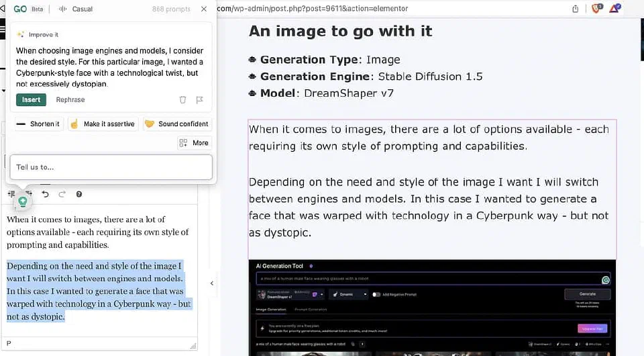Click Rephrase to regenerate the suggestion

pyautogui.click(x=70, y=99)
